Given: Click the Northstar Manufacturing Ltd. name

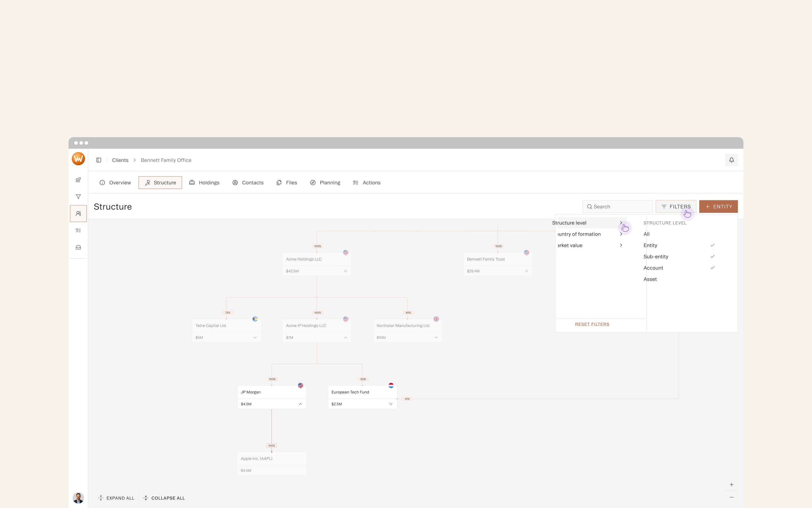Looking at the screenshot, I should pyautogui.click(x=403, y=326).
